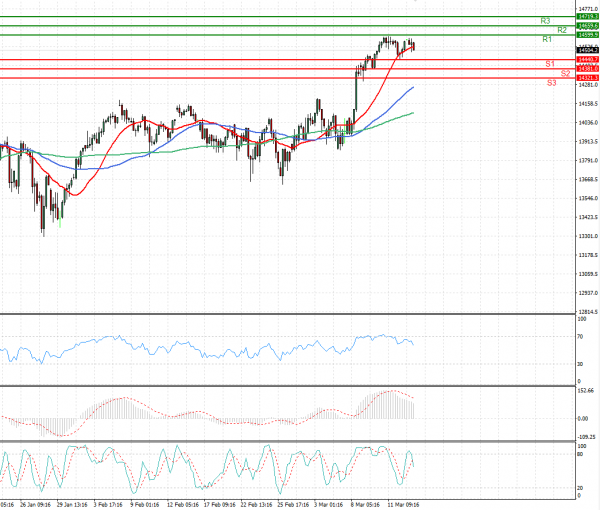600x510 pixels.
Task: Click the R3 resistance line label
Action: pyautogui.click(x=545, y=21)
